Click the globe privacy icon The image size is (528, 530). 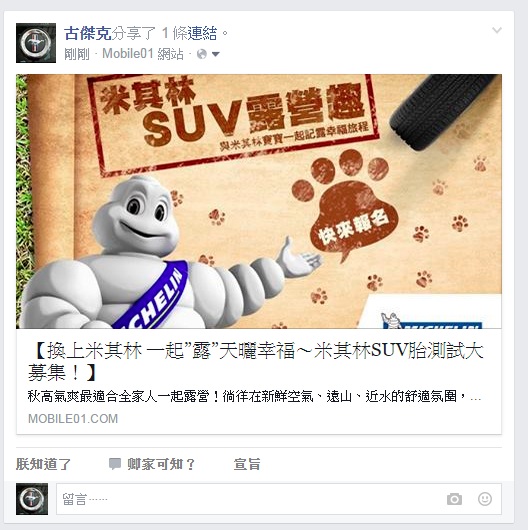point(202,54)
